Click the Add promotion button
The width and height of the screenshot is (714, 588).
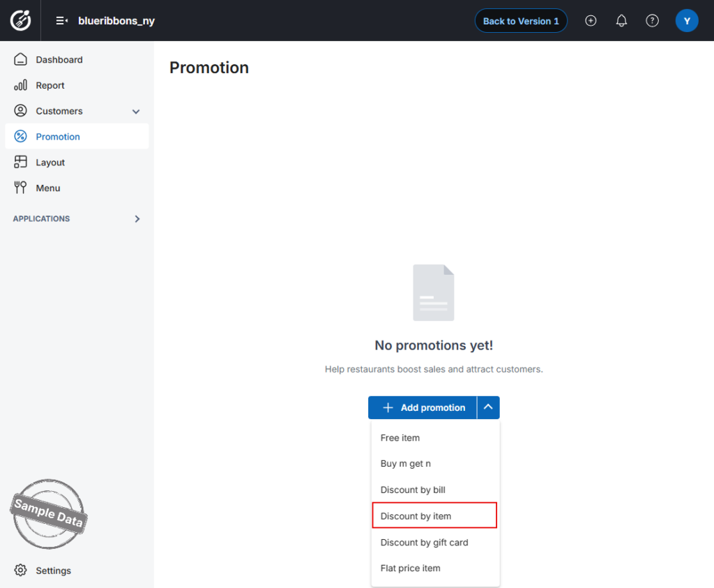[x=423, y=407]
